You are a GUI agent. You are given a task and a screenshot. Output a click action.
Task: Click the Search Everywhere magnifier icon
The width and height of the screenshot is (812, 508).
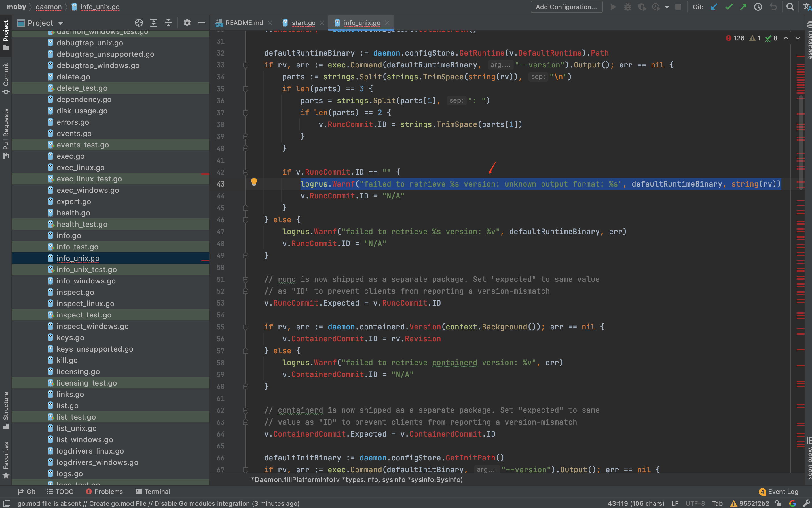[790, 7]
